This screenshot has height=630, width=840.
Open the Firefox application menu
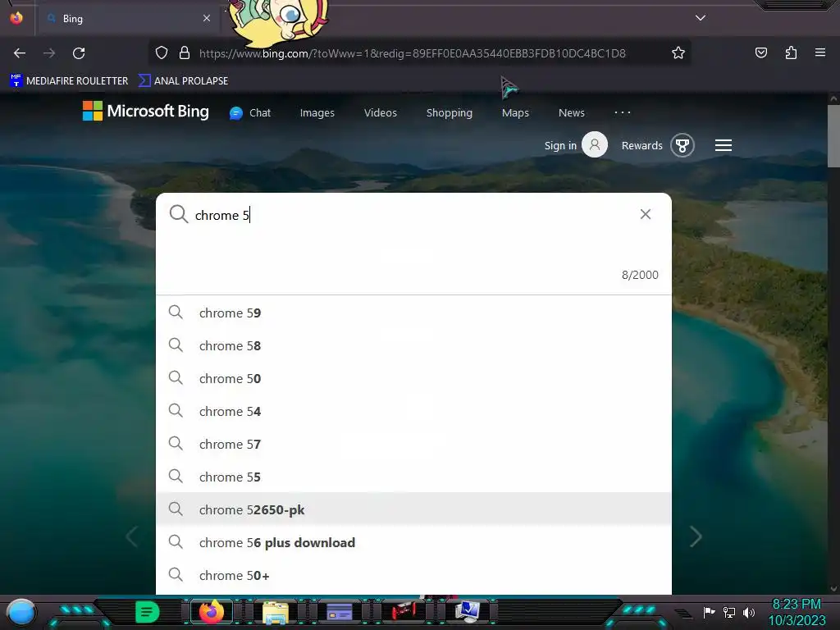click(x=819, y=52)
